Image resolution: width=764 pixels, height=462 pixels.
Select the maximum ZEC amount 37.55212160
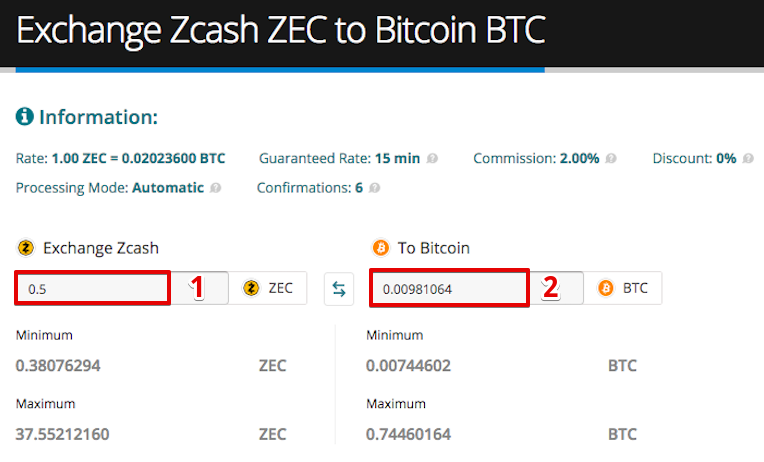[x=62, y=434]
